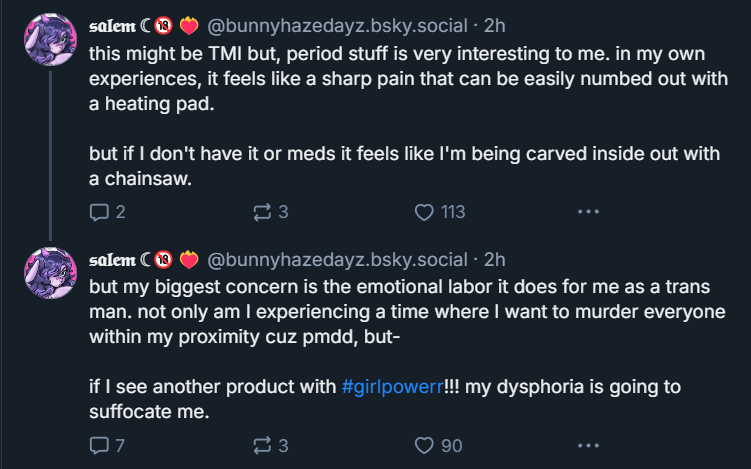
Task: Open the display name on the second post
Action: click(113, 259)
